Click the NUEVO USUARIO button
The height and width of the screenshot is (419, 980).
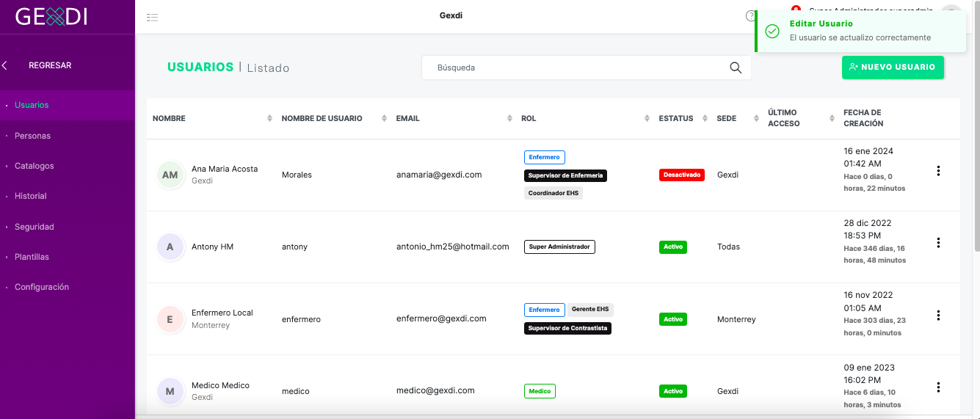[893, 67]
